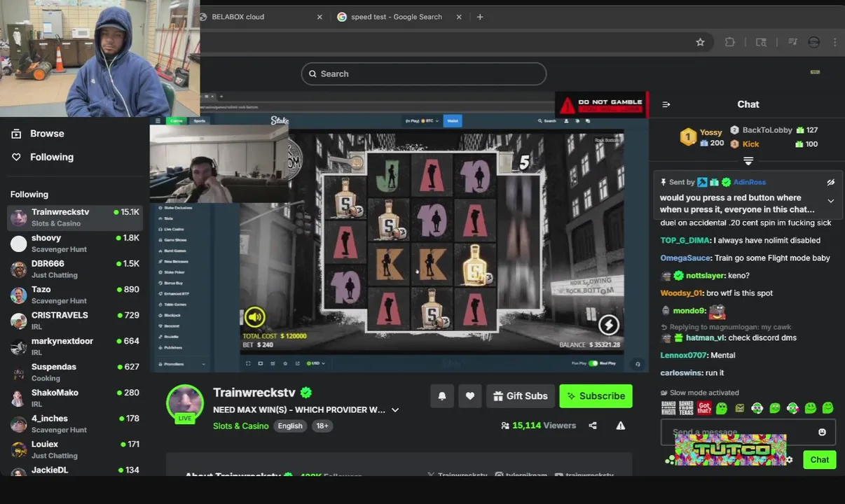This screenshot has height=504, width=845.
Task: Expand the pinned message chevron
Action: [x=831, y=201]
